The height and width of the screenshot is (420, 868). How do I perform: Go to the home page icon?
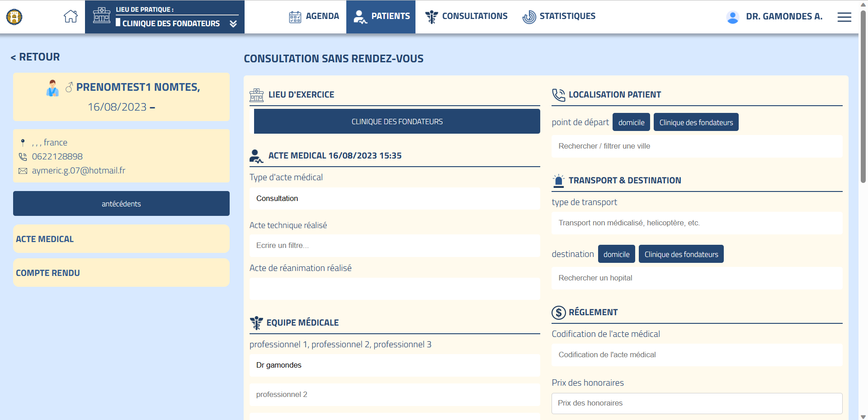71,16
